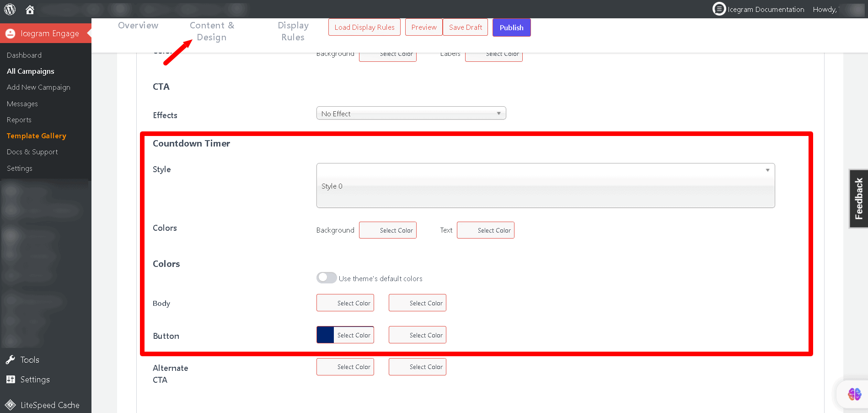The image size is (868, 413).
Task: Open the site home icon
Action: (30, 9)
